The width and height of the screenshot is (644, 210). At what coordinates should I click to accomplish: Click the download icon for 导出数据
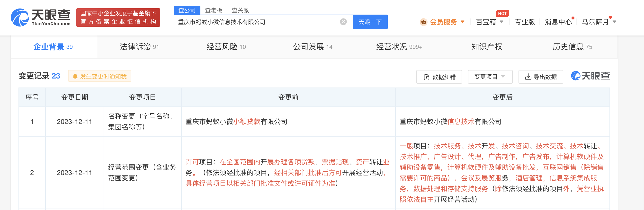click(x=528, y=77)
